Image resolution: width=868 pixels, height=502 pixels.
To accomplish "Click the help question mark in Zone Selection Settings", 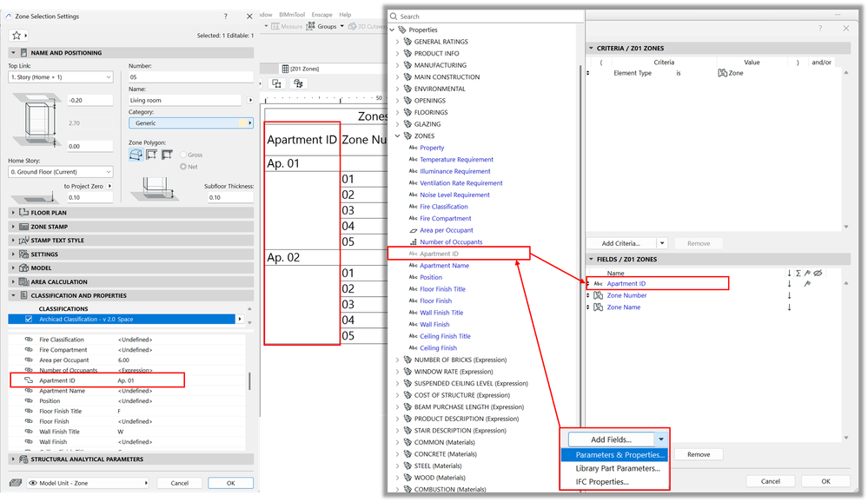I will pos(225,17).
